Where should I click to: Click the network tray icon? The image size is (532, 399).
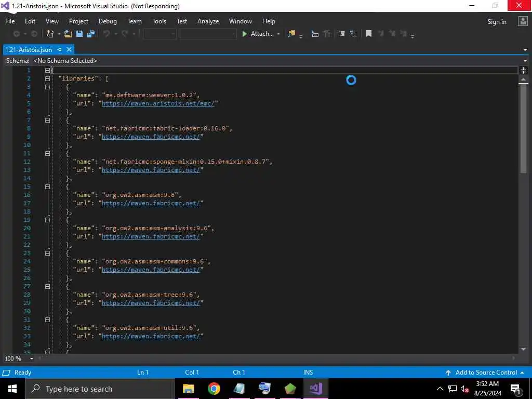(453, 389)
